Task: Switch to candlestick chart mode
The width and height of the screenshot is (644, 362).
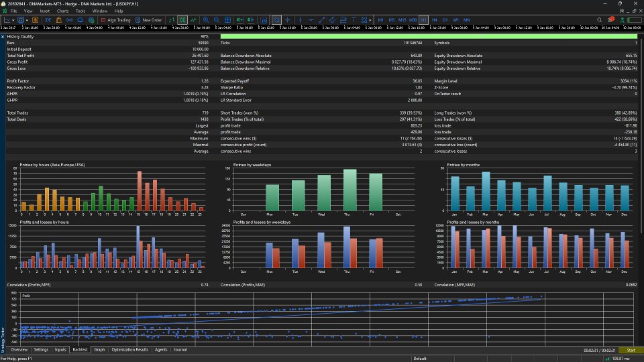Action: pos(182,19)
